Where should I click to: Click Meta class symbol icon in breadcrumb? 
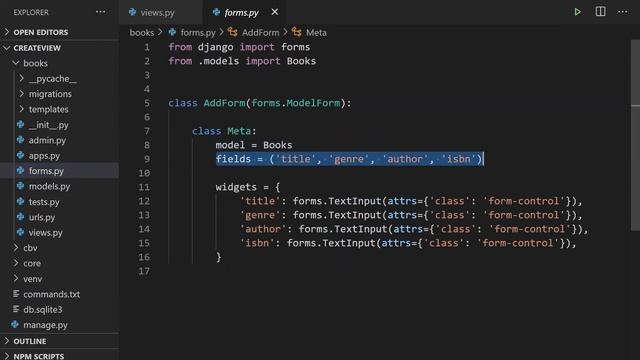pyautogui.click(x=297, y=32)
